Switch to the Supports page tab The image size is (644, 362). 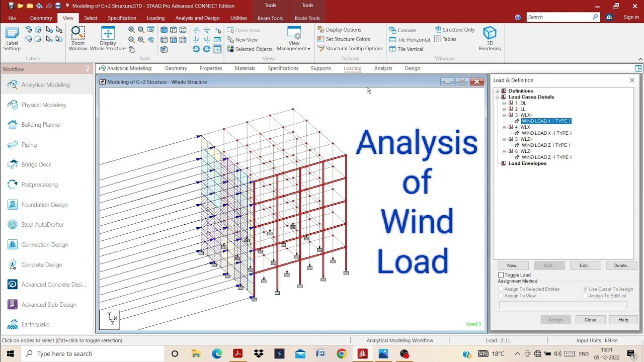tap(320, 68)
